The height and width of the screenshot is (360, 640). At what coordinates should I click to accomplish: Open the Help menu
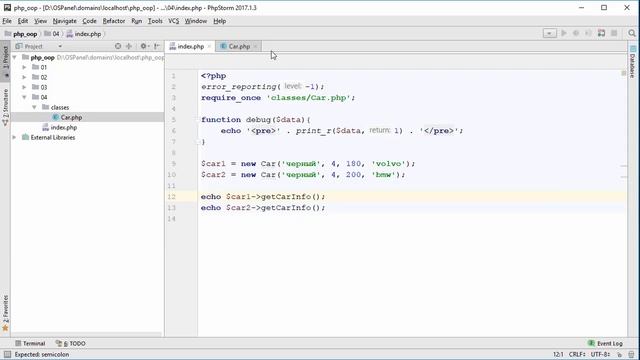tap(220, 21)
